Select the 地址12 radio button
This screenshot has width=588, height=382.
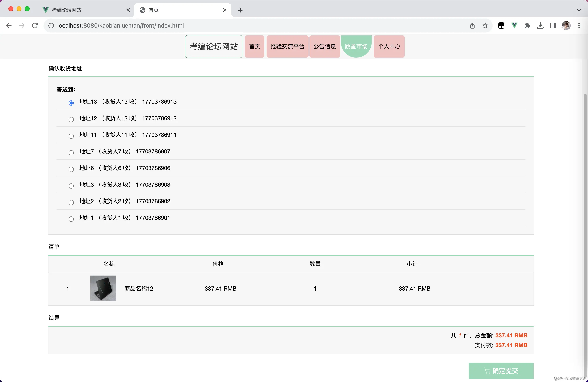[x=71, y=120]
